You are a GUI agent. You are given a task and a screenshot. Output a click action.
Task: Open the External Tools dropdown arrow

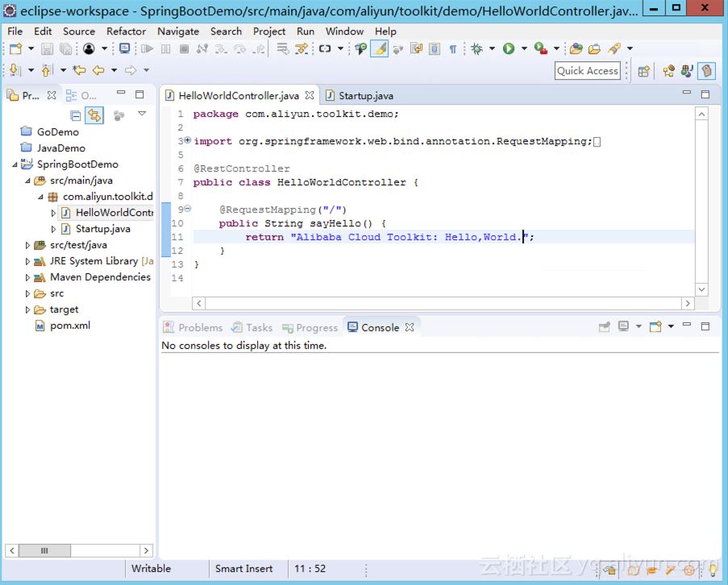[556, 48]
